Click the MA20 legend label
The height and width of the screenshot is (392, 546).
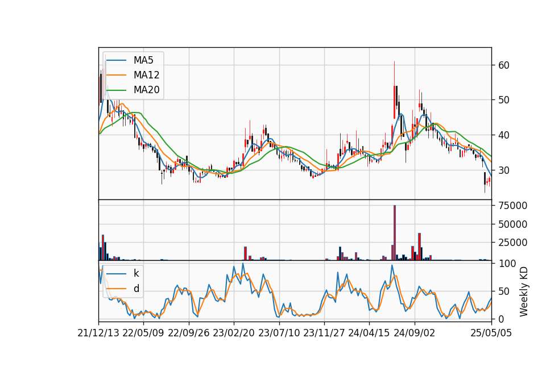click(x=146, y=90)
